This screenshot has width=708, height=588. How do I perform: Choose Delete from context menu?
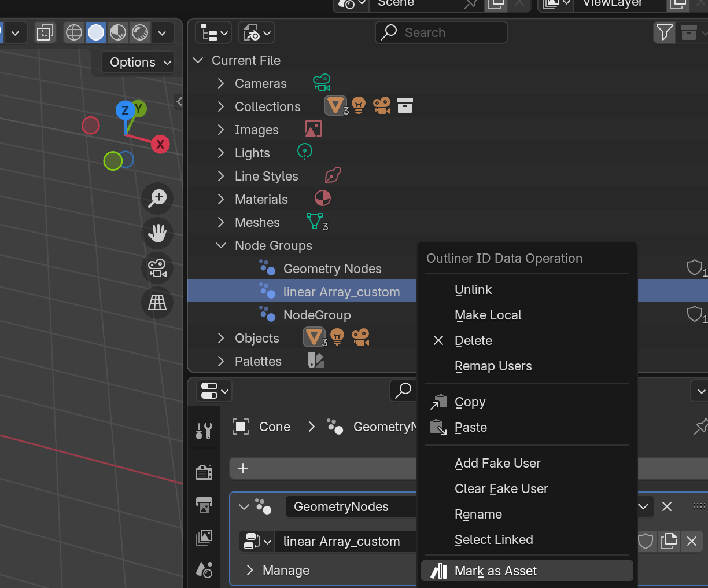pyautogui.click(x=527, y=341)
